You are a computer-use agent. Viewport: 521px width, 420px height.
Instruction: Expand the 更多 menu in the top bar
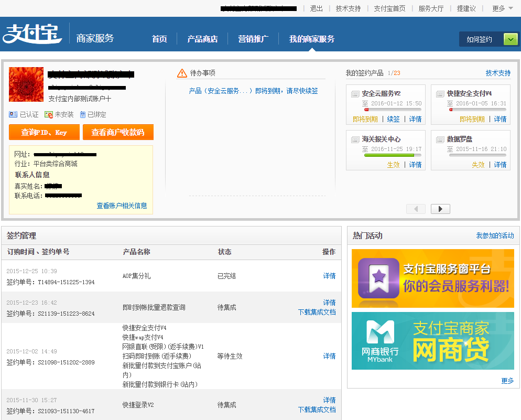[x=502, y=8]
